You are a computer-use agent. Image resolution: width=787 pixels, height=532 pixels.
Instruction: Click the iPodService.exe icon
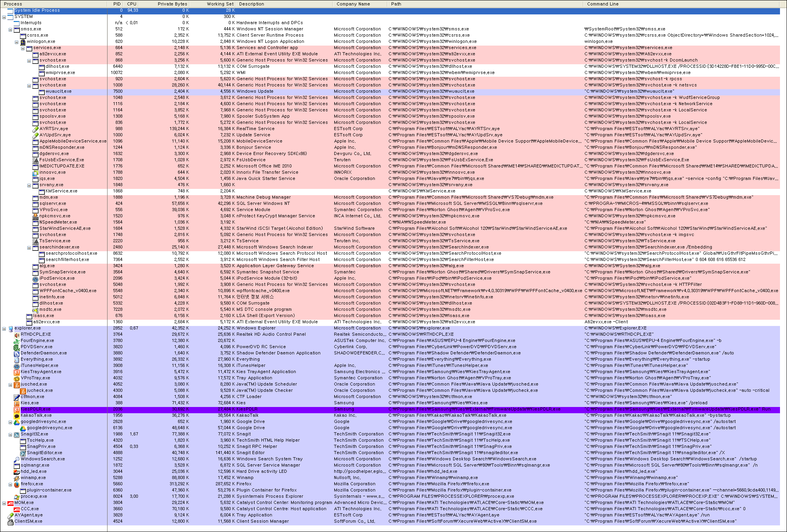pos(35,278)
